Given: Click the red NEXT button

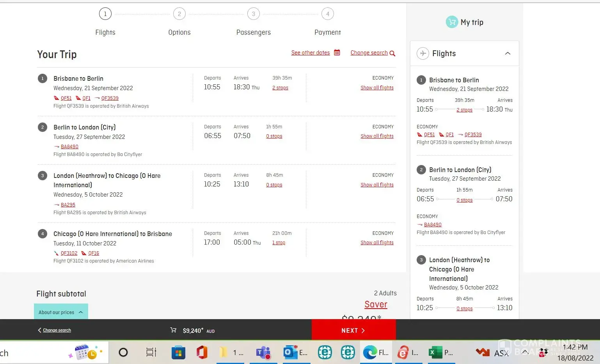Looking at the screenshot, I should point(353,330).
